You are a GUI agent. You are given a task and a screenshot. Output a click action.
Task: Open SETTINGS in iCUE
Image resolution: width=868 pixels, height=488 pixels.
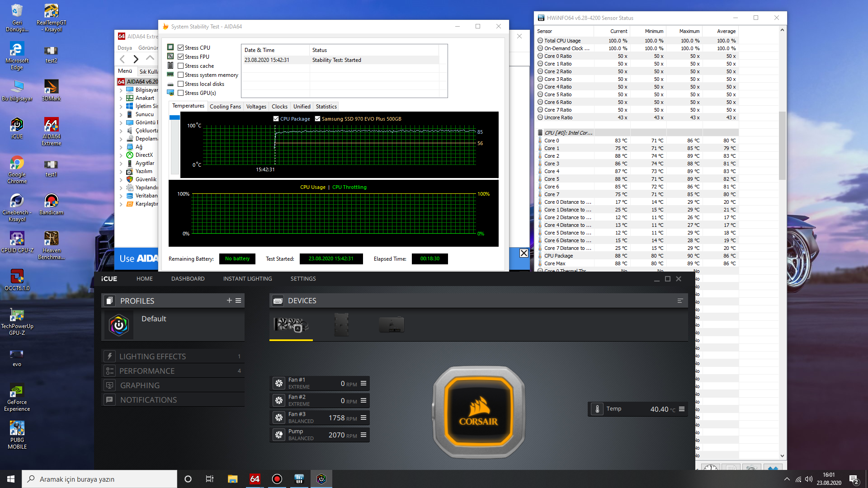303,279
